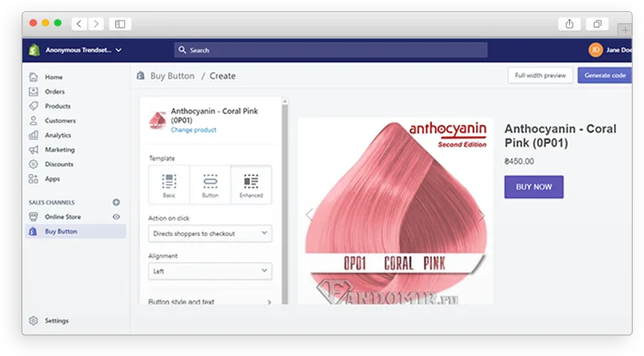Image resolution: width=644 pixels, height=356 pixels.
Task: Click the BUY NOW button in the preview
Action: coord(534,187)
